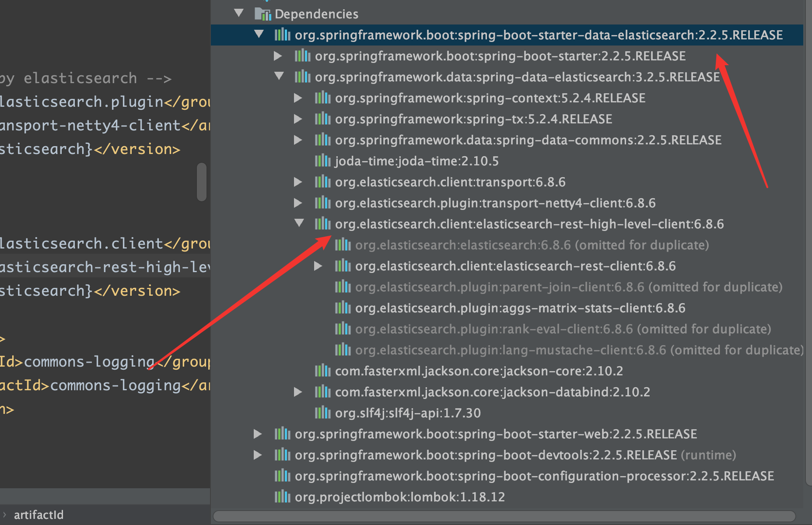The height and width of the screenshot is (525, 812).
Task: Click library icon beside joda-time:2.10.5
Action: pos(323,161)
